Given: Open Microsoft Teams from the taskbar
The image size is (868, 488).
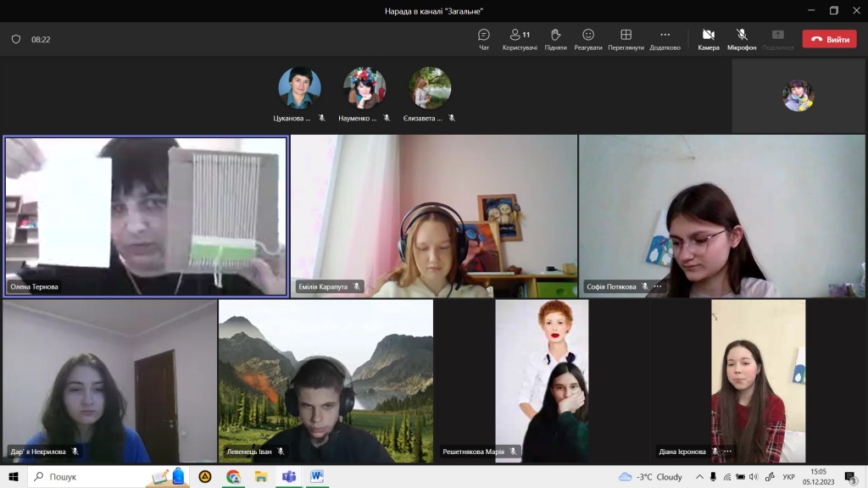Looking at the screenshot, I should [288, 476].
